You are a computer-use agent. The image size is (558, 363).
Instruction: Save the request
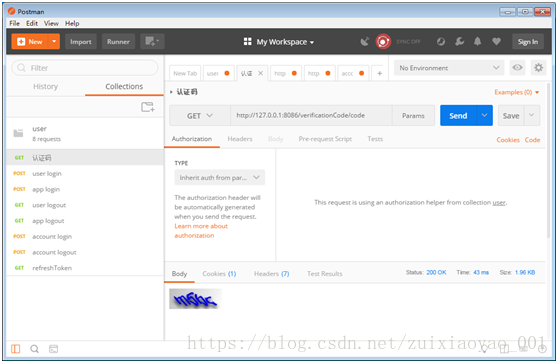tap(511, 116)
